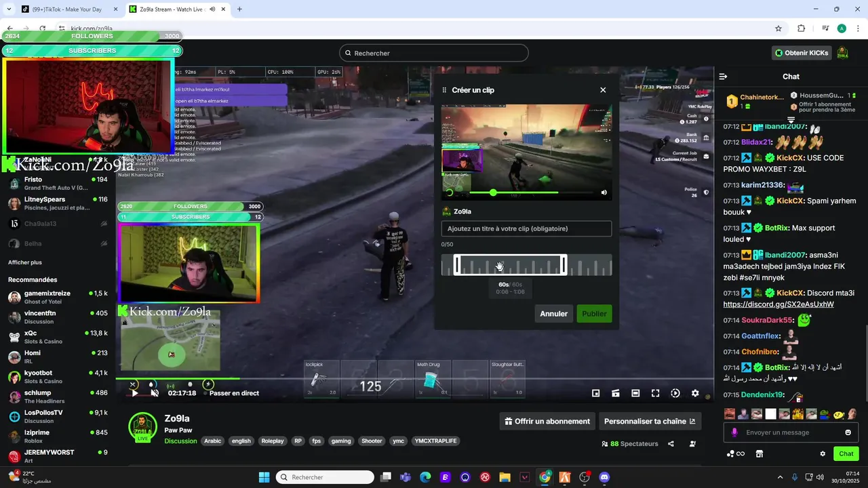Screen dimensions: 868x488
Task: Open the player settings gear
Action: (x=695, y=393)
